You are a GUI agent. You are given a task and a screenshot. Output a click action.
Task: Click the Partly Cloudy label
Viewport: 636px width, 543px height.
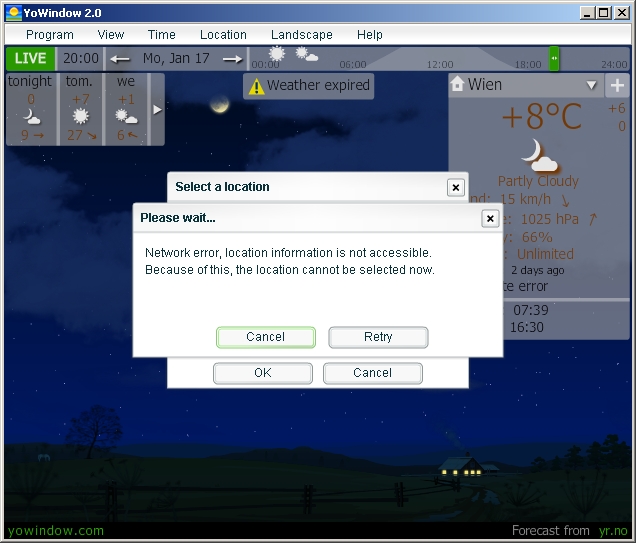(x=538, y=181)
